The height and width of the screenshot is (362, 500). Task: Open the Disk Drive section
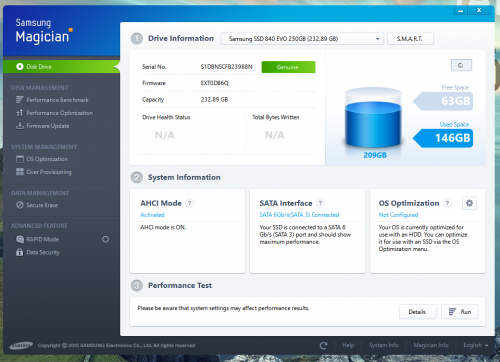tap(61, 67)
